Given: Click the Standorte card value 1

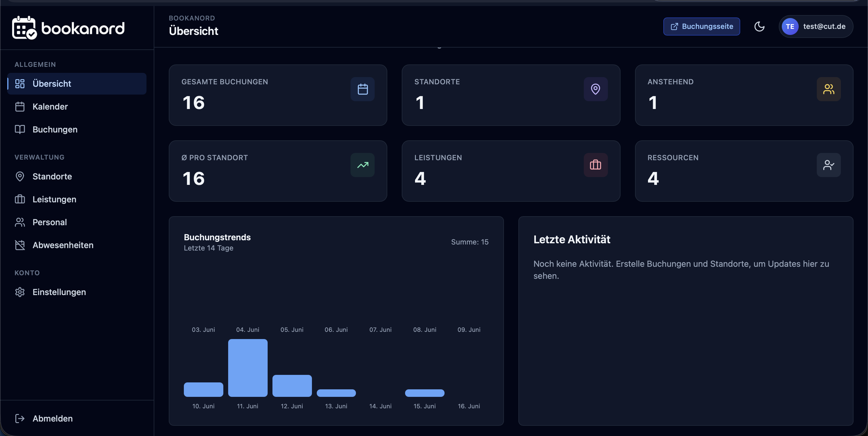Looking at the screenshot, I should pos(420,103).
